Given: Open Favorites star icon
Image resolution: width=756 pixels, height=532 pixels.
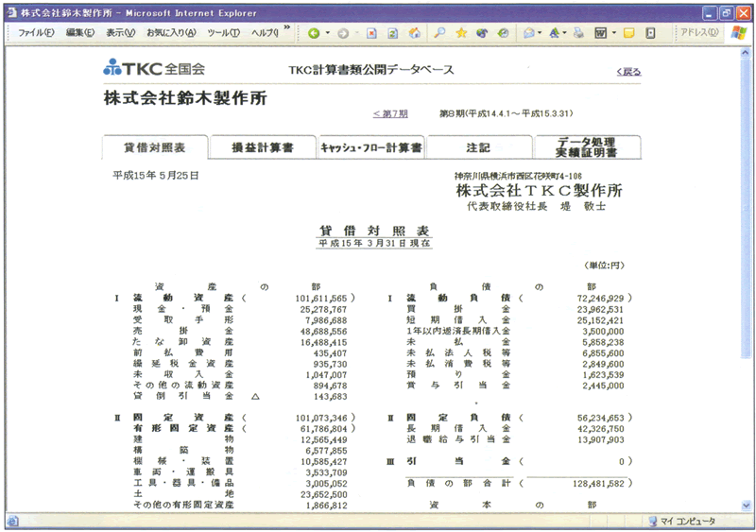Looking at the screenshot, I should 461,33.
